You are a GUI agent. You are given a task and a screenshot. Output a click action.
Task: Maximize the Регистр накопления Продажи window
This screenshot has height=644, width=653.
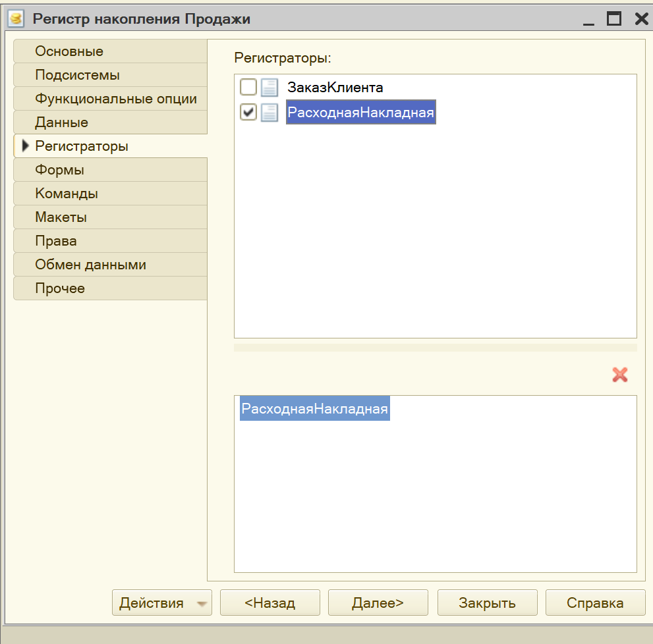pos(614,18)
